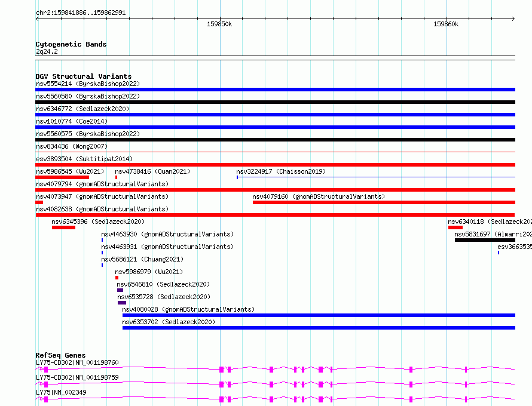Select the blue bar under nsv6346772
The height and width of the screenshot is (406, 532).
275,115
